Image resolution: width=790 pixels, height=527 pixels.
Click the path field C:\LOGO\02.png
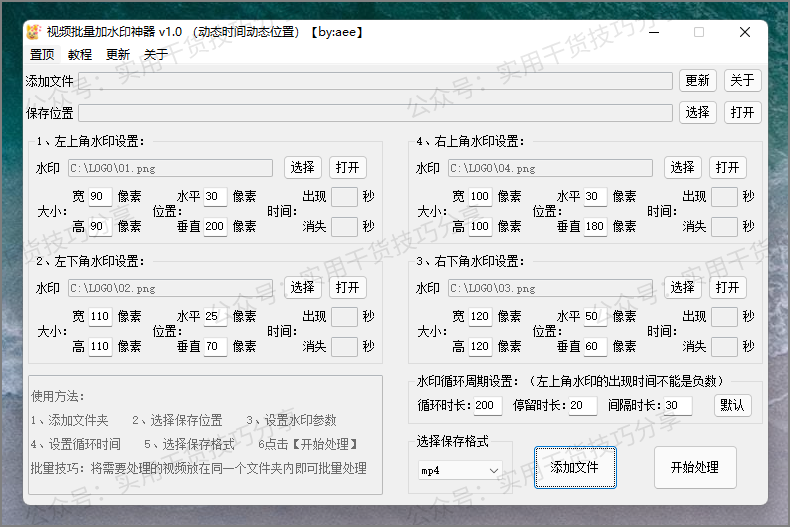click(x=170, y=288)
